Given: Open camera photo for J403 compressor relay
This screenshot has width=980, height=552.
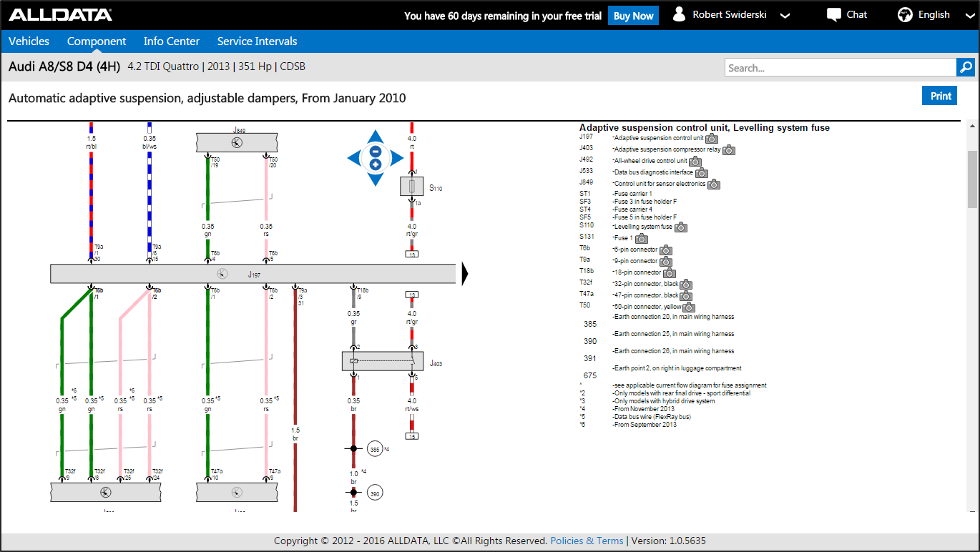Looking at the screenshot, I should [728, 150].
